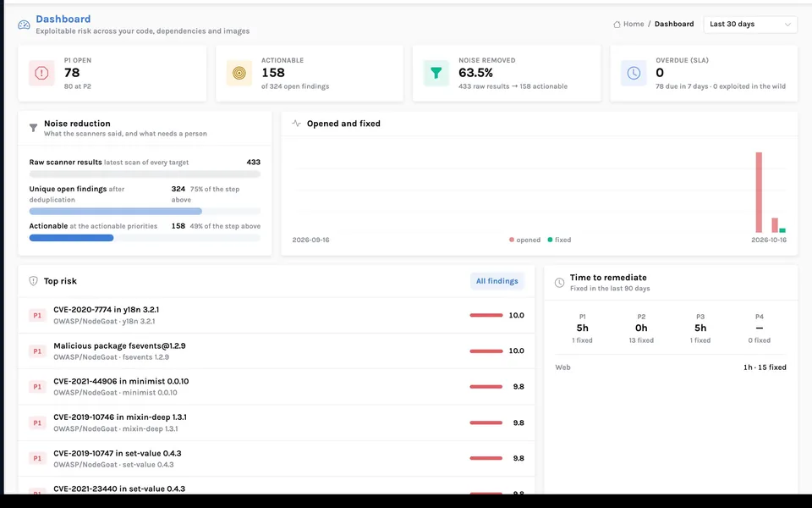Click the 10.0 score for fsevents finding
This screenshot has height=508, width=812.
(x=516, y=351)
